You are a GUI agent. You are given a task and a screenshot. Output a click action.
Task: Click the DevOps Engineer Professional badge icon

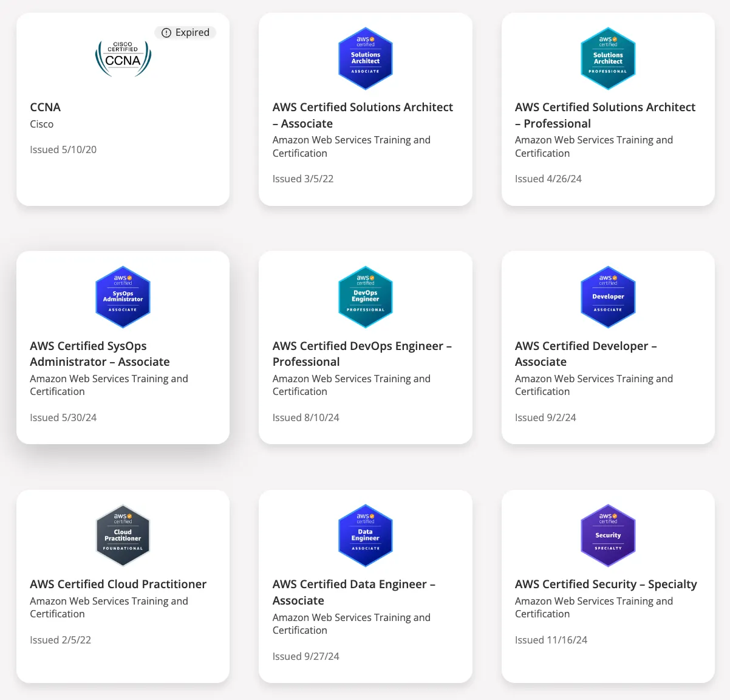pos(365,297)
